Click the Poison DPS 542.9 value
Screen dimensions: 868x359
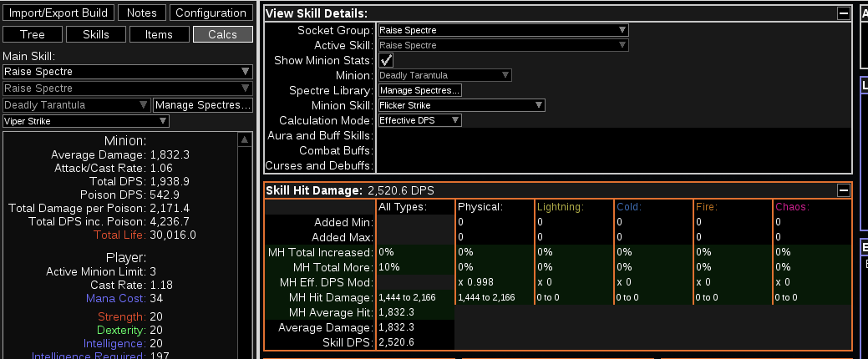tap(165, 195)
